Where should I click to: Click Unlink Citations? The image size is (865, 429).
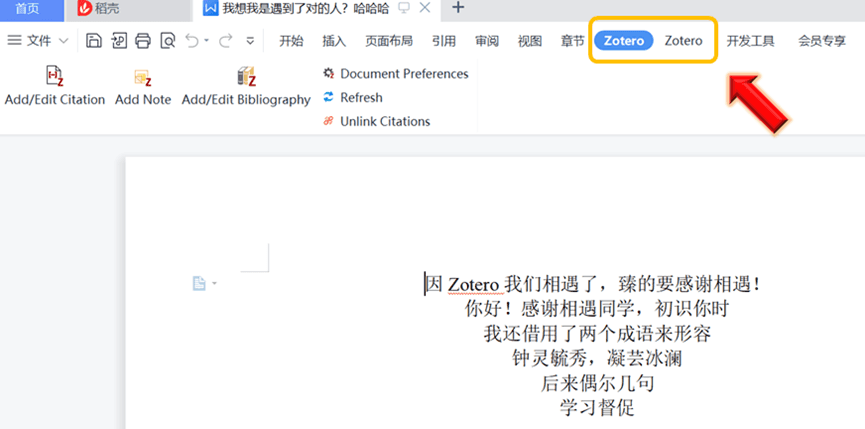[385, 121]
